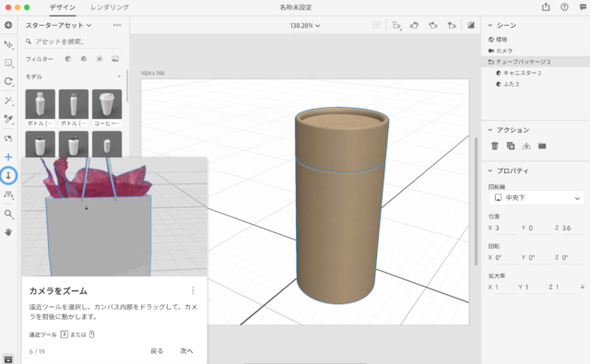Click the group folder icon under アクション
The image size is (590, 364).
tap(542, 146)
